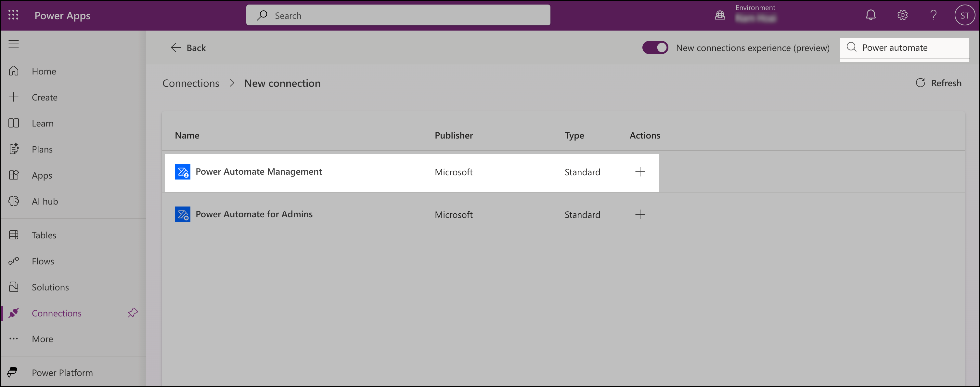Click the magnifier icon in connection search

pyautogui.click(x=851, y=47)
